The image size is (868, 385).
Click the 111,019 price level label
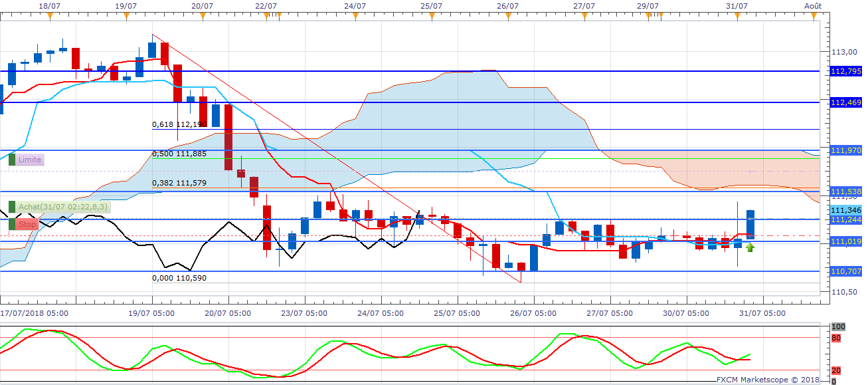tap(845, 241)
